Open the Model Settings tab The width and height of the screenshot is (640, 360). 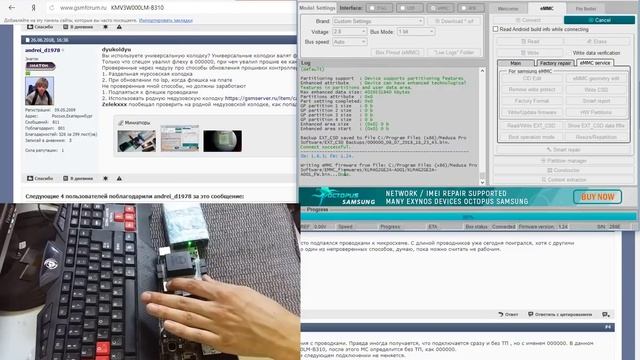click(317, 8)
